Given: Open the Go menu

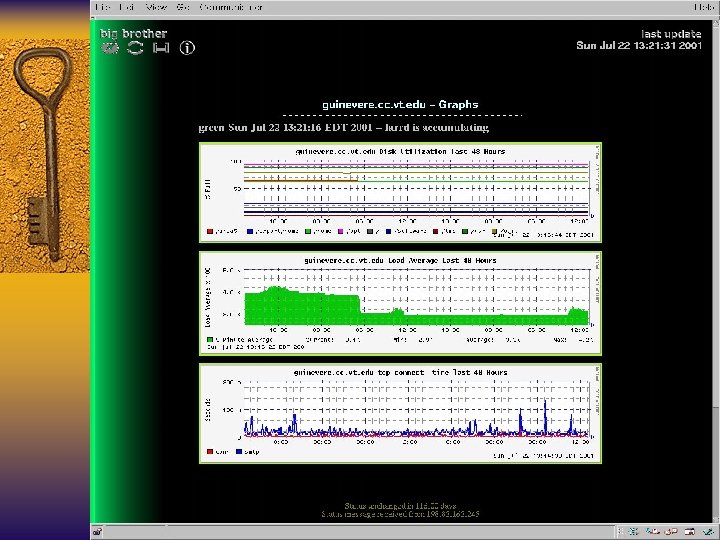Looking at the screenshot, I should [182, 7].
